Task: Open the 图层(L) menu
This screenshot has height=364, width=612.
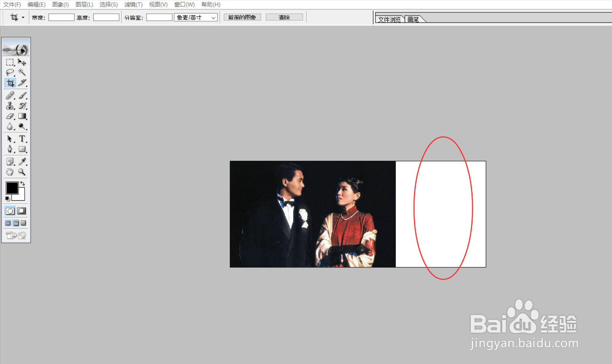Action: pyautogui.click(x=84, y=4)
